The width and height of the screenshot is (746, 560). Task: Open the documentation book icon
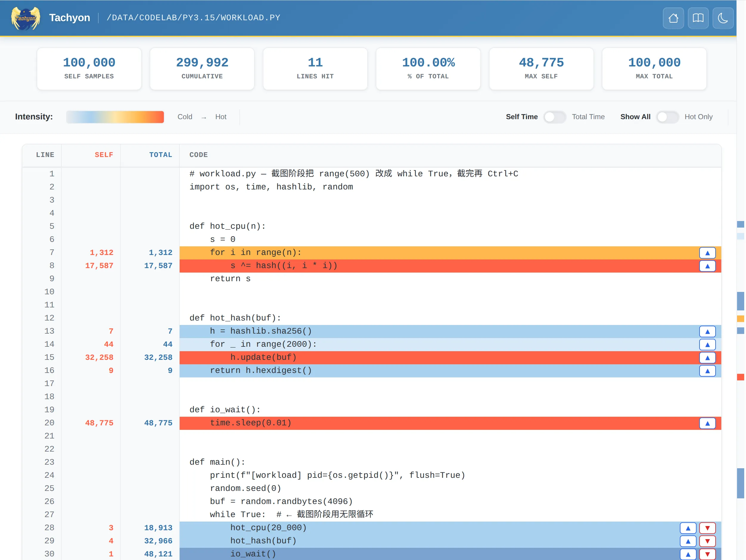tap(698, 18)
